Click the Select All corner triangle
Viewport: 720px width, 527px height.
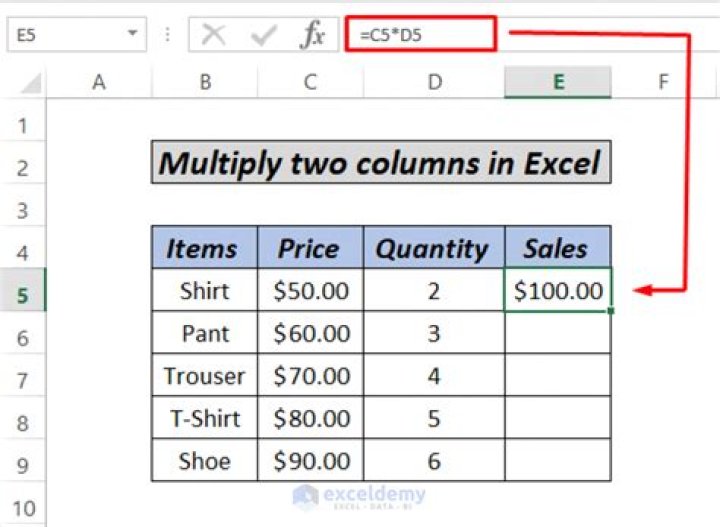tap(31, 83)
